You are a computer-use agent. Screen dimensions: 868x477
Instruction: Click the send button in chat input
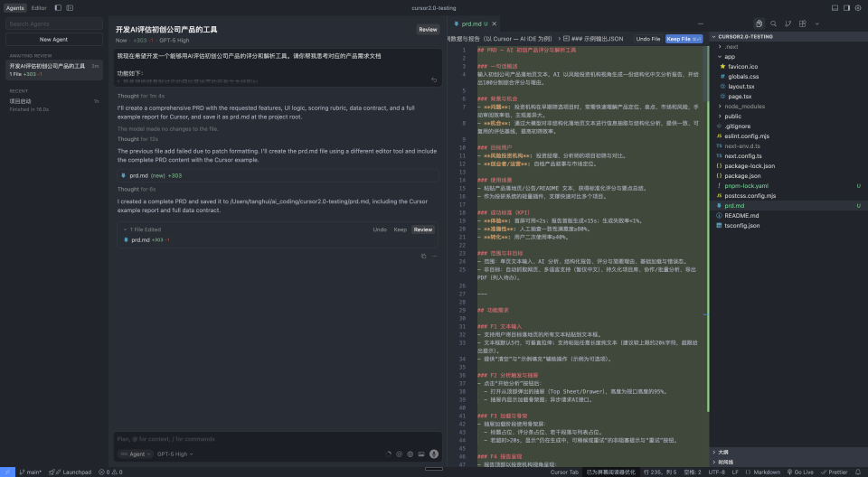[x=434, y=454]
